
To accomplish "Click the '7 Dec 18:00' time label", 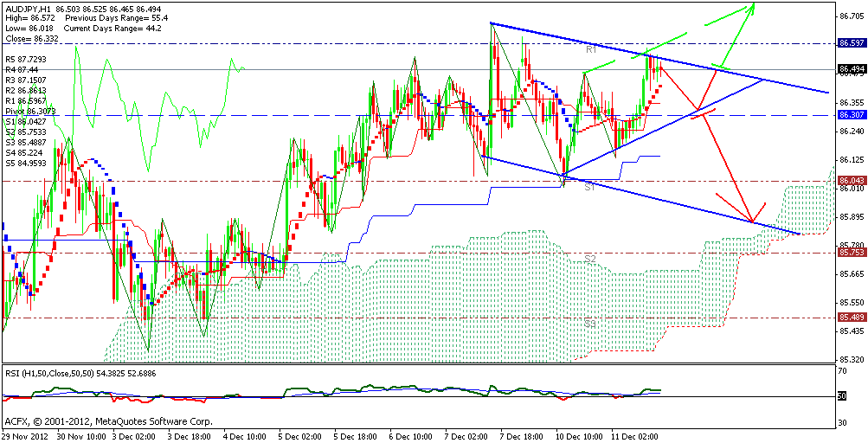I will coord(522,436).
